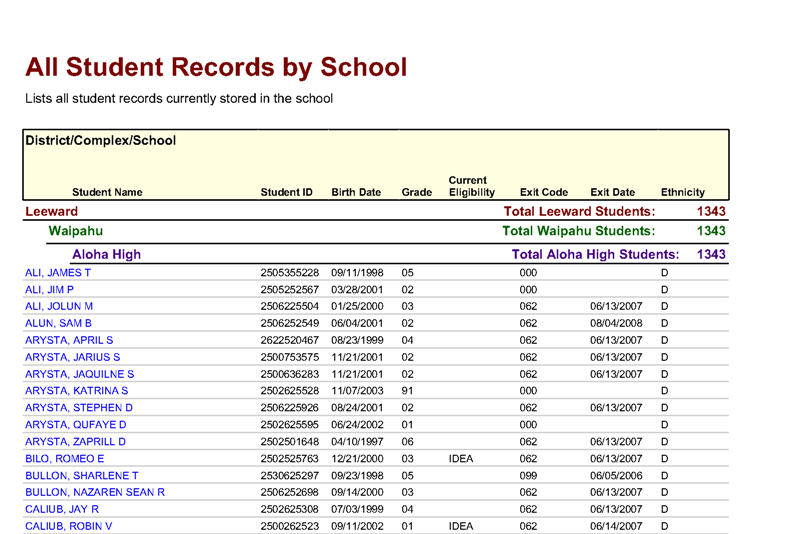
Task: Open student record CALIUB, ROBIN V
Action: point(69,526)
